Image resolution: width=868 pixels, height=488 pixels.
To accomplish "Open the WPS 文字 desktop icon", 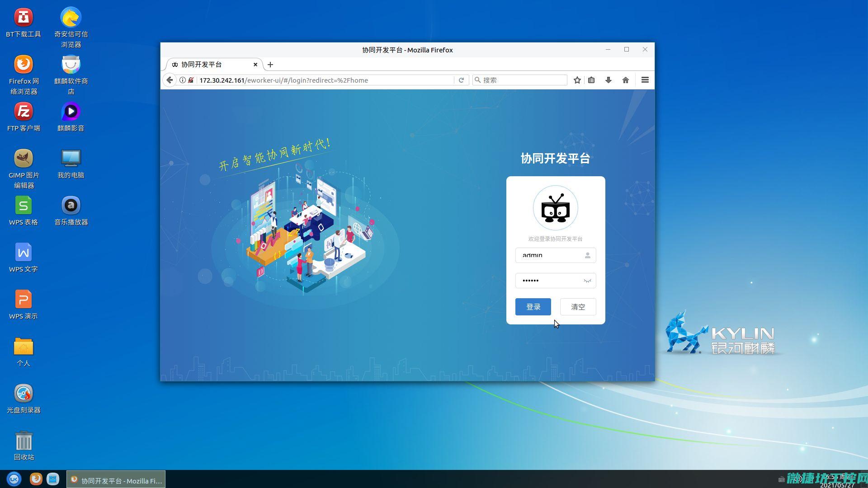I will pos(24,258).
